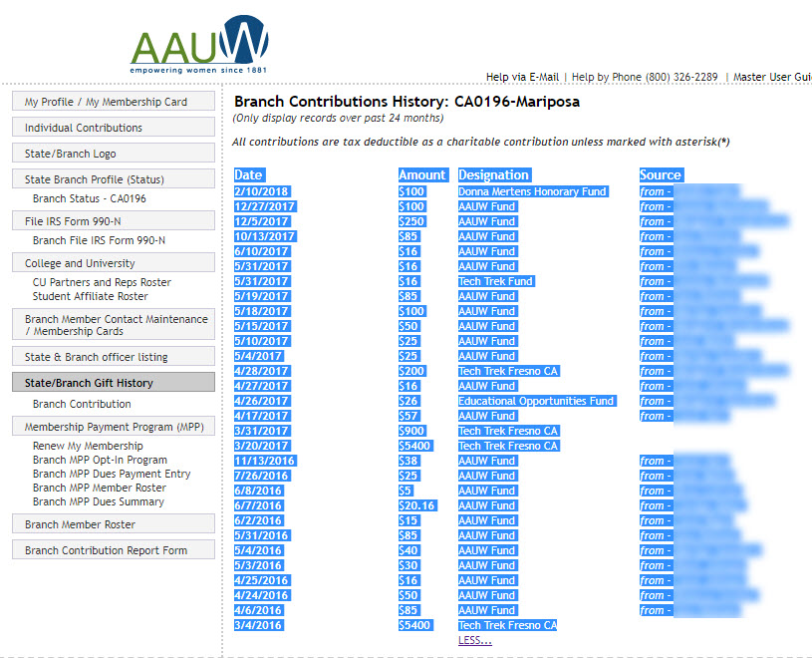The image size is (812, 658).
Task: Open State & Branch officer listing
Action: (x=114, y=357)
